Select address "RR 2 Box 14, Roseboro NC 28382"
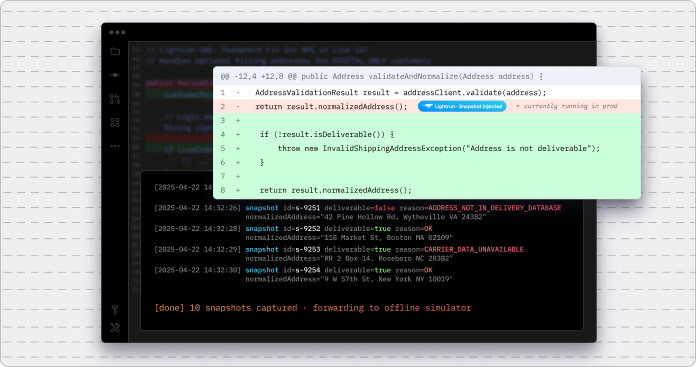The height and width of the screenshot is (367, 696). [x=386, y=258]
